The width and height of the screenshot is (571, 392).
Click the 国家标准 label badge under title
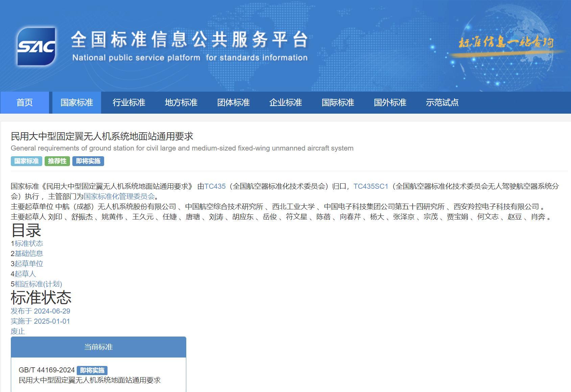[x=26, y=161]
